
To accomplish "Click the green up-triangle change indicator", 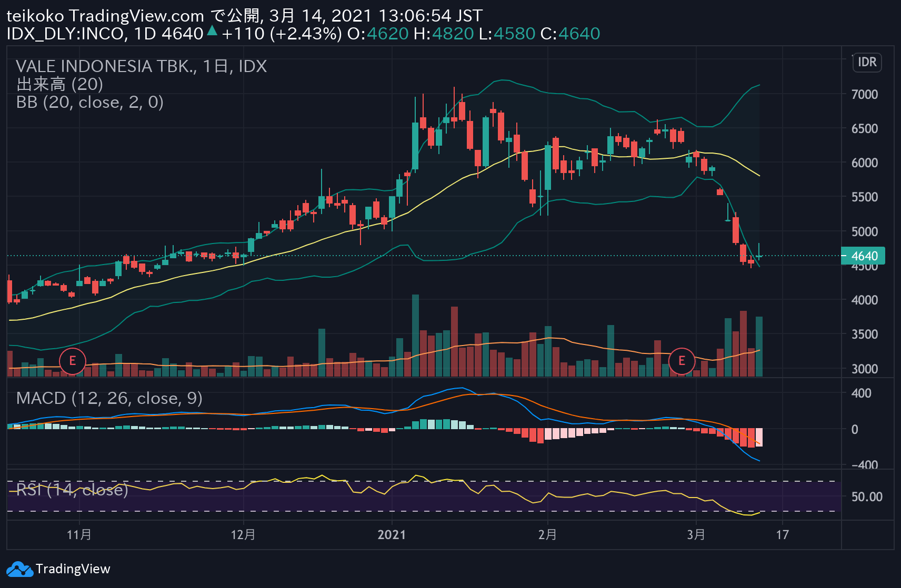I will 212,31.
